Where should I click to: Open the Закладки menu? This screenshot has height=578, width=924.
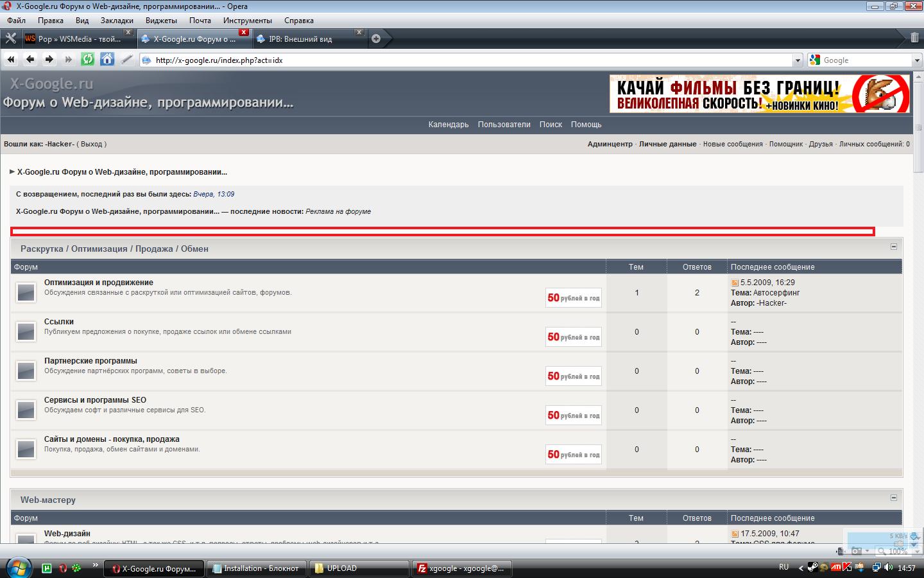point(117,21)
